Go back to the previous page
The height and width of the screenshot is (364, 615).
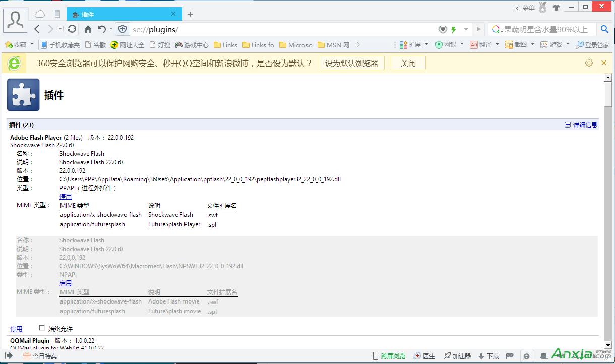[37, 29]
